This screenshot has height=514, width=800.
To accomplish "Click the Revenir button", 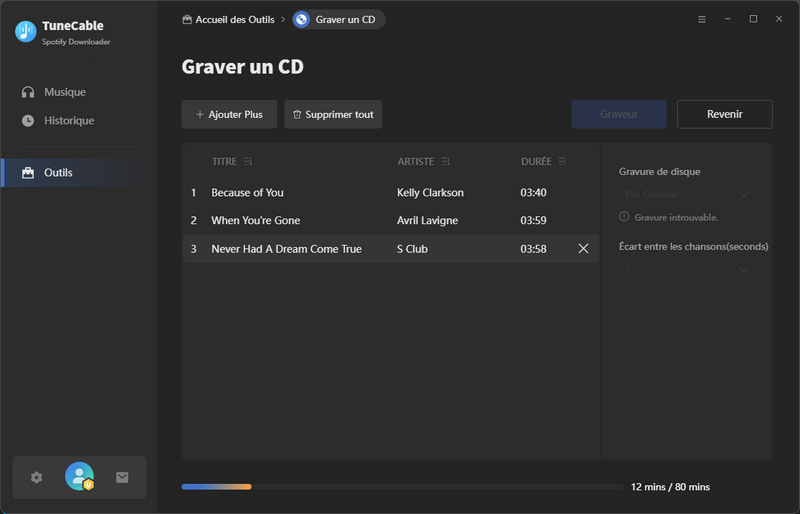I will click(724, 114).
